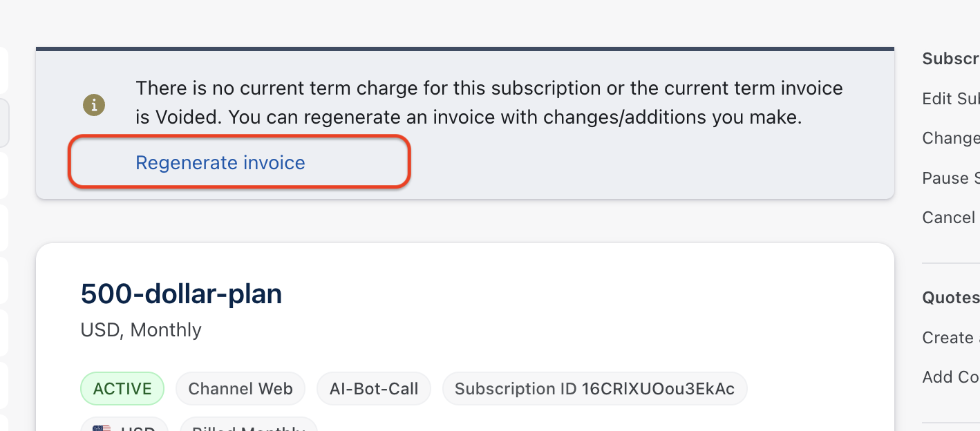The image size is (980, 431).
Task: Click the voided invoice notice text
Action: tap(489, 103)
